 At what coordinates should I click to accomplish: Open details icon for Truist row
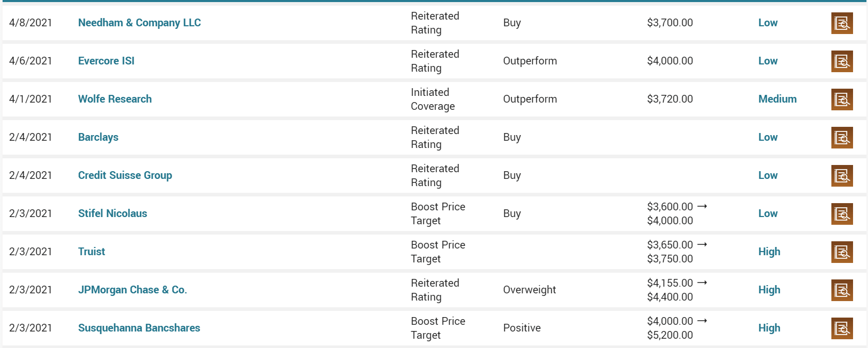(x=842, y=252)
